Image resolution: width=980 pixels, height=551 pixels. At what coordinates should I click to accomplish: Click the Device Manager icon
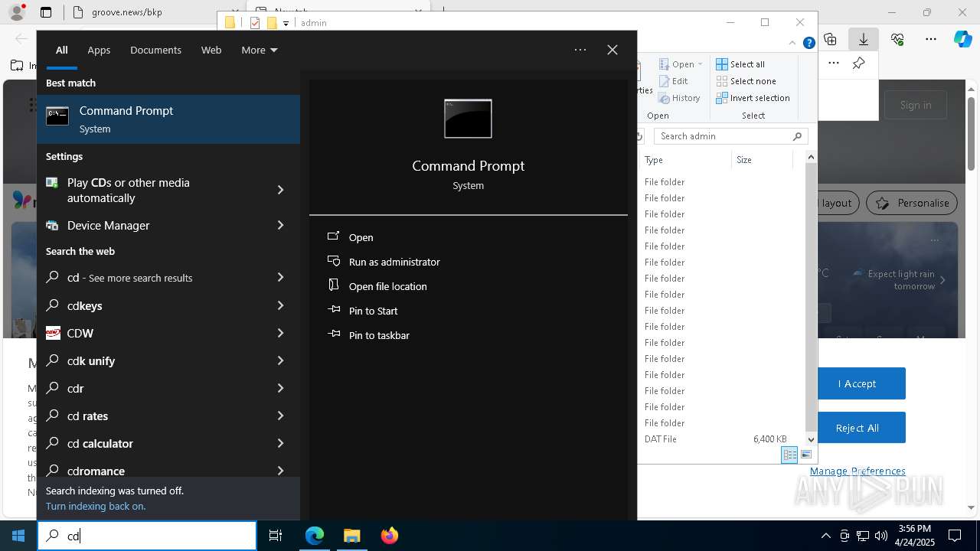[52, 225]
